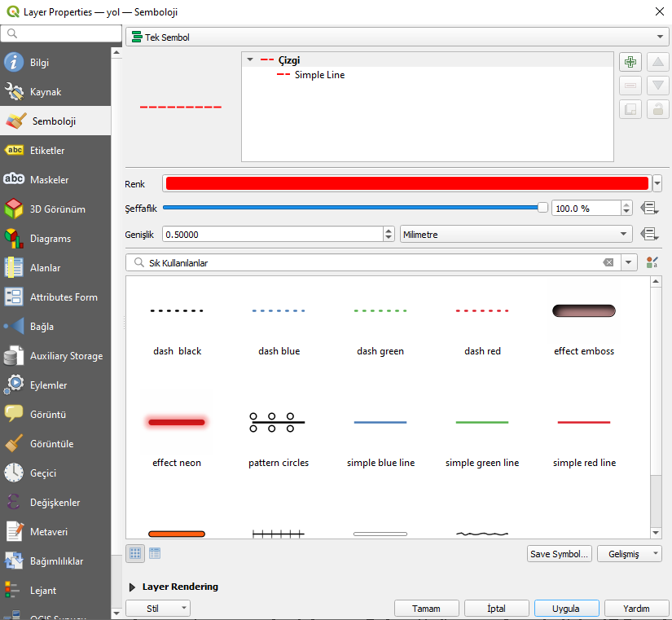
Task: Open data-defined override for Genişlik
Action: coord(649,235)
